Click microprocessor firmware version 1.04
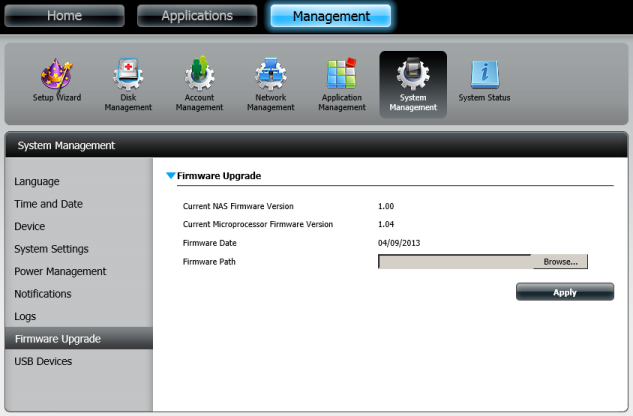Screen dimensions: 633x416 tap(386, 224)
